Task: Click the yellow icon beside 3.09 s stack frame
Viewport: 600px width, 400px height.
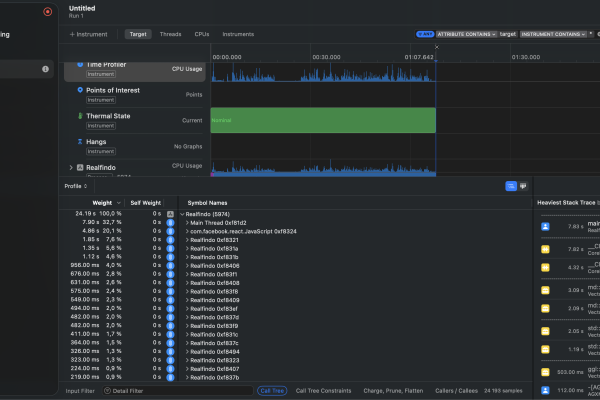Action: [545, 290]
